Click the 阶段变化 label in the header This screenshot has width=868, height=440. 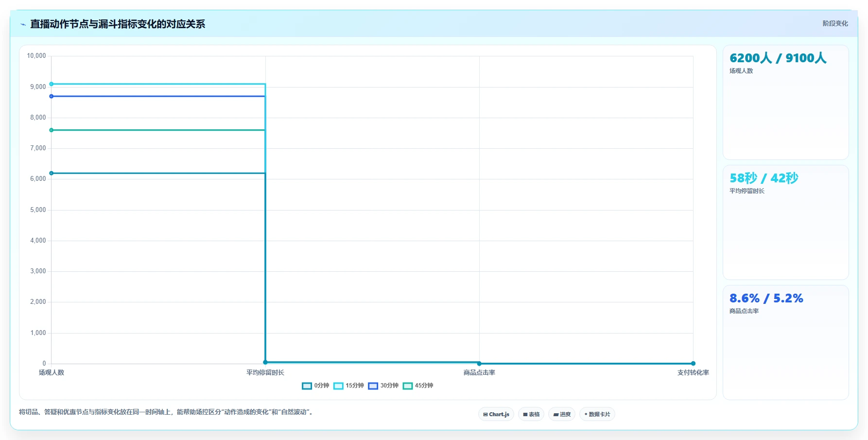835,23
